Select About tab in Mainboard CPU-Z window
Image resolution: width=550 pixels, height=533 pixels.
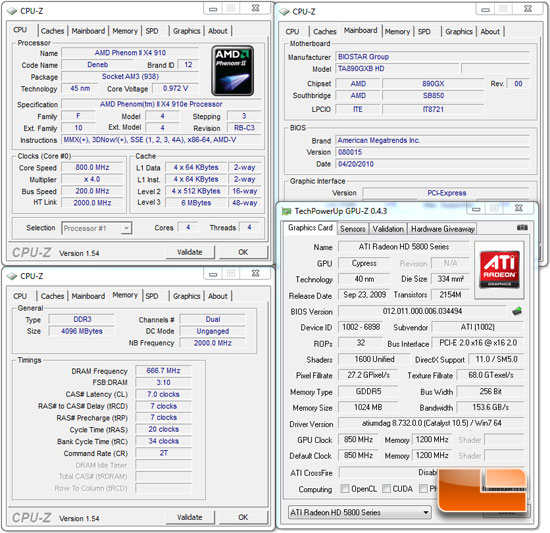pyautogui.click(x=490, y=32)
